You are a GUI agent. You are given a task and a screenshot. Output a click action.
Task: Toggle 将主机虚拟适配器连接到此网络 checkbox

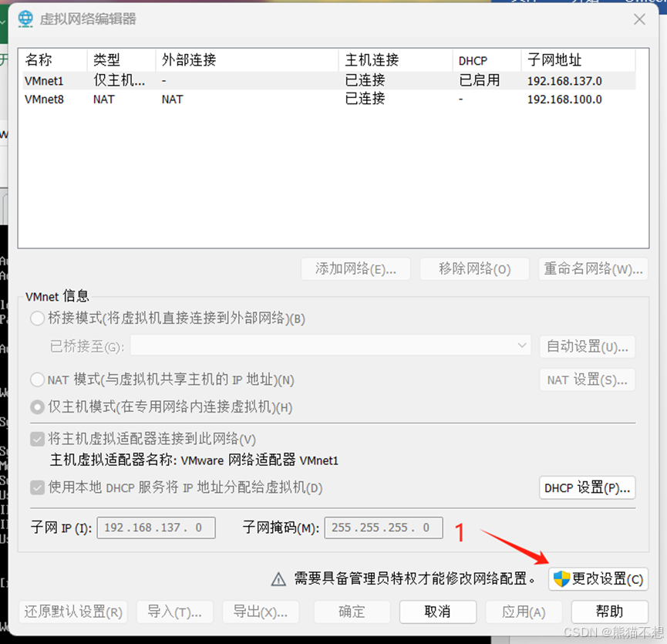click(38, 439)
